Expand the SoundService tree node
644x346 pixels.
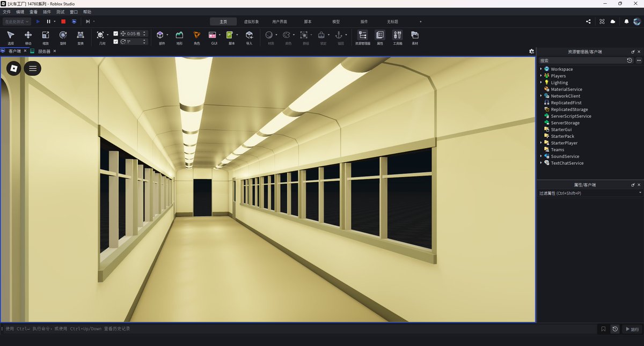(541, 156)
